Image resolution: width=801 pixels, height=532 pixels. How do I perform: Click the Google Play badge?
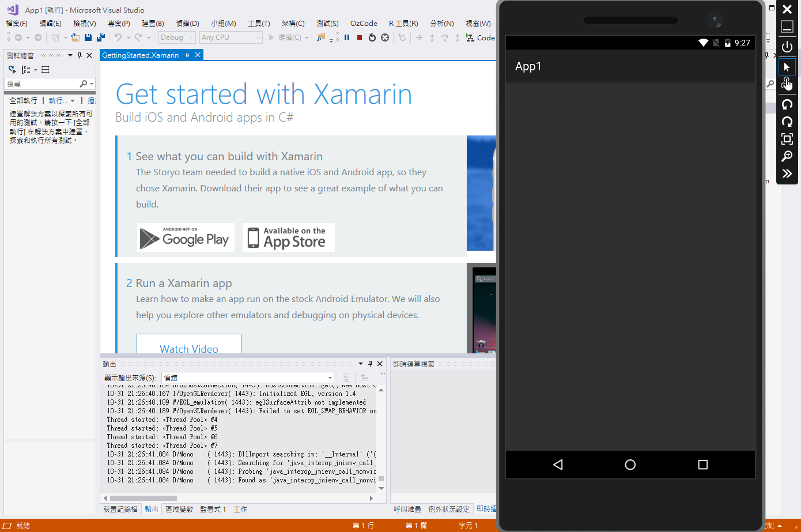(186, 237)
